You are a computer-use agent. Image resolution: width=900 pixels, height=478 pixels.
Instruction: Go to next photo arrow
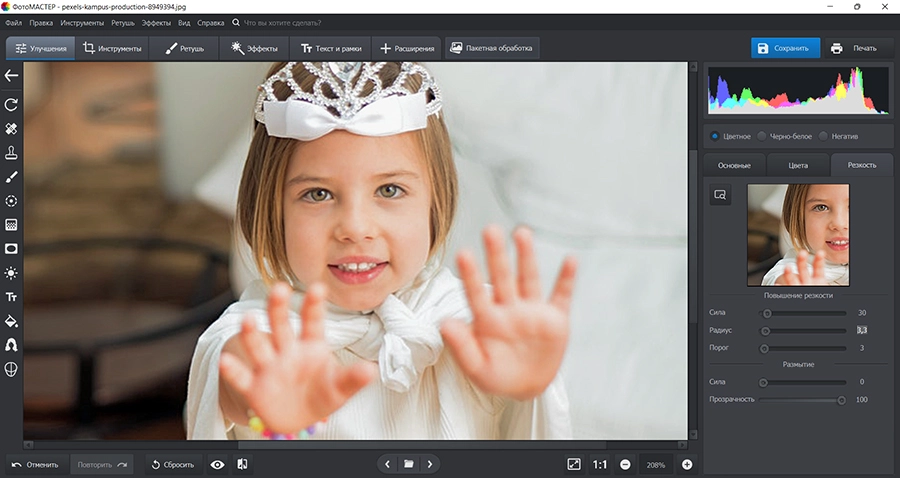click(x=430, y=464)
